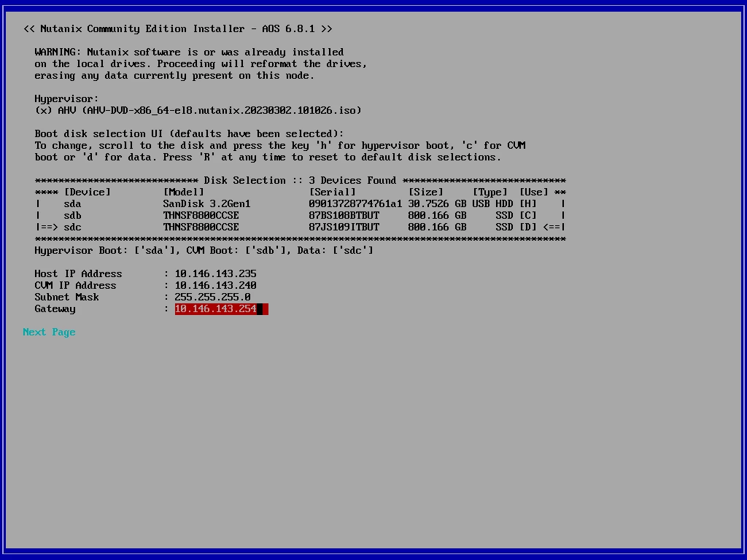Go to Next Page
Viewport: 747px width, 560px height.
[49, 332]
